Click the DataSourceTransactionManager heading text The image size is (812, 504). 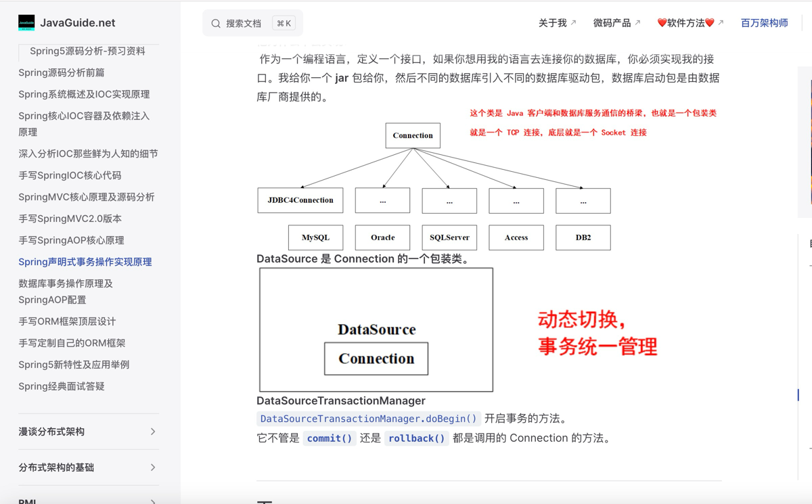click(x=341, y=400)
